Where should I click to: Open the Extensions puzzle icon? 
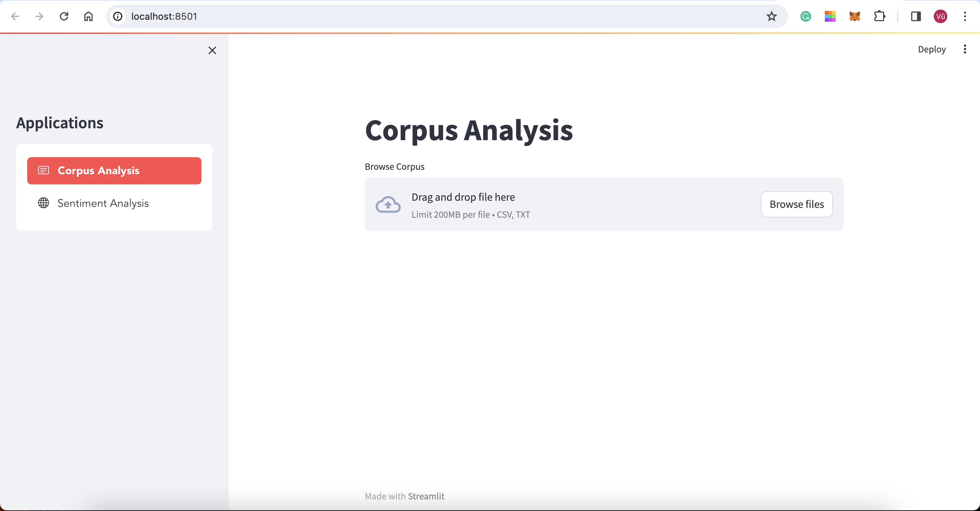point(879,16)
